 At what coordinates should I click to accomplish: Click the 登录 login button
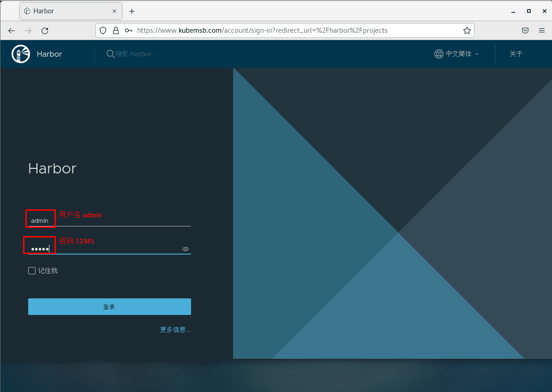point(109,307)
